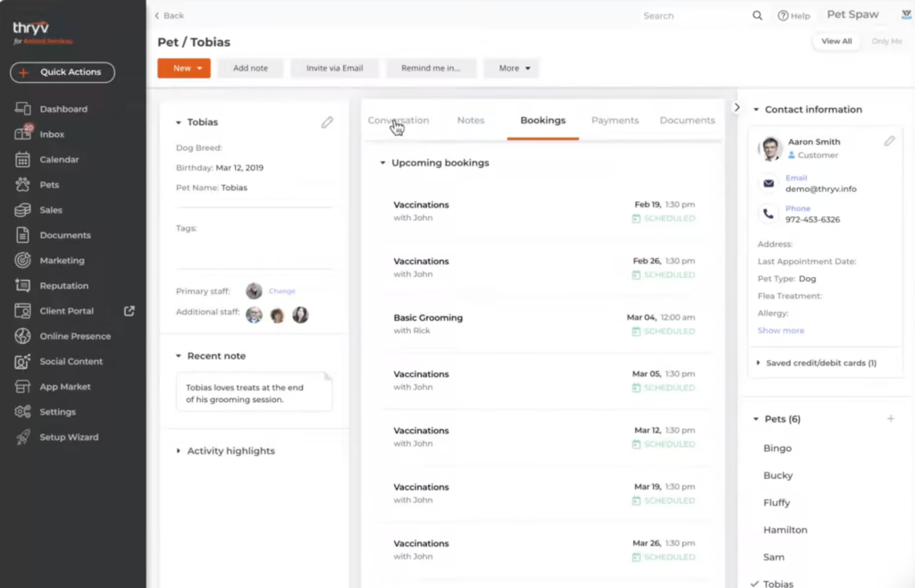The height and width of the screenshot is (588, 915).
Task: Click the Invite via Email button
Action: [x=334, y=68]
